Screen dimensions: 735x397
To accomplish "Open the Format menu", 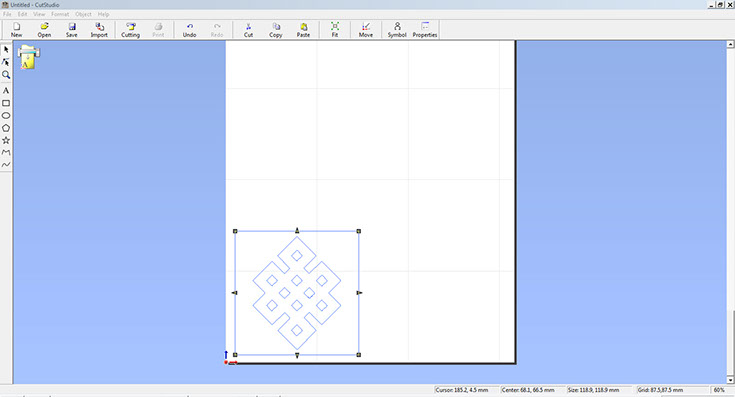I will click(60, 14).
